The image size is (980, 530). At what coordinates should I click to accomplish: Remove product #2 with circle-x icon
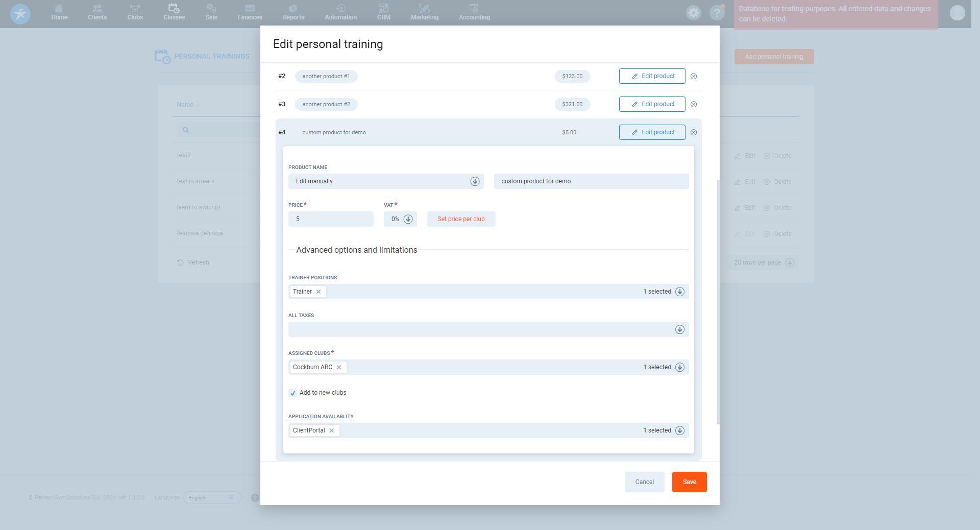pyautogui.click(x=693, y=76)
